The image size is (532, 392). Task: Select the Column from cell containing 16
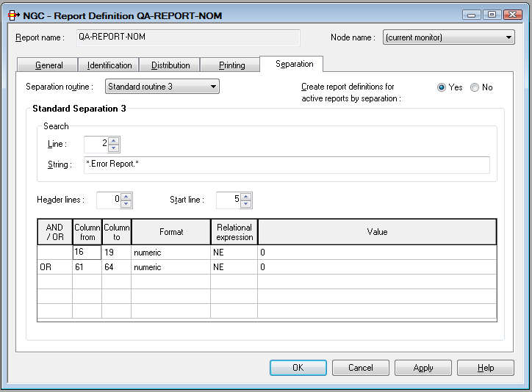(x=87, y=253)
